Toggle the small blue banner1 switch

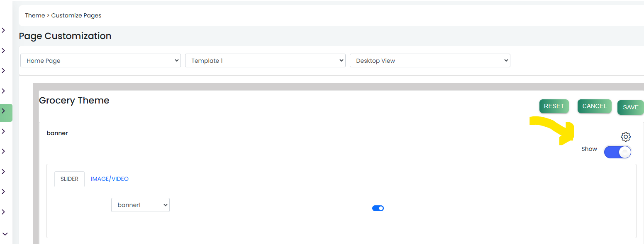[378, 208]
